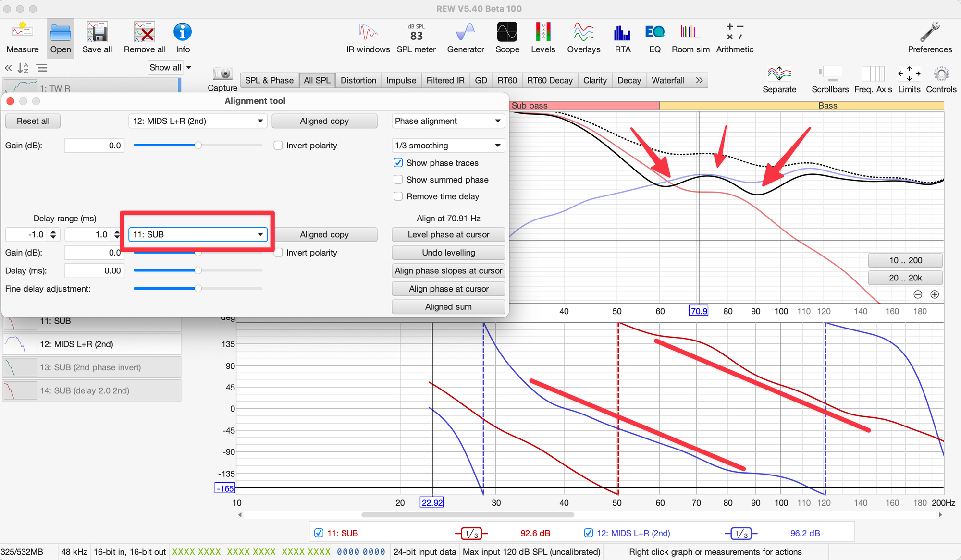Click the Fine delay adjustment slider
The width and height of the screenshot is (961, 560).
(x=197, y=289)
